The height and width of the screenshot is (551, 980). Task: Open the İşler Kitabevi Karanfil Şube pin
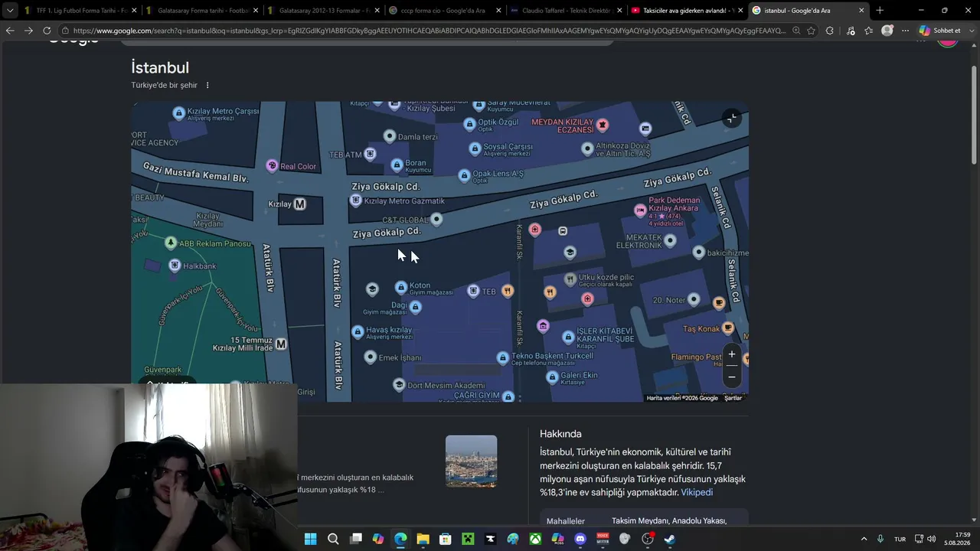(568, 337)
